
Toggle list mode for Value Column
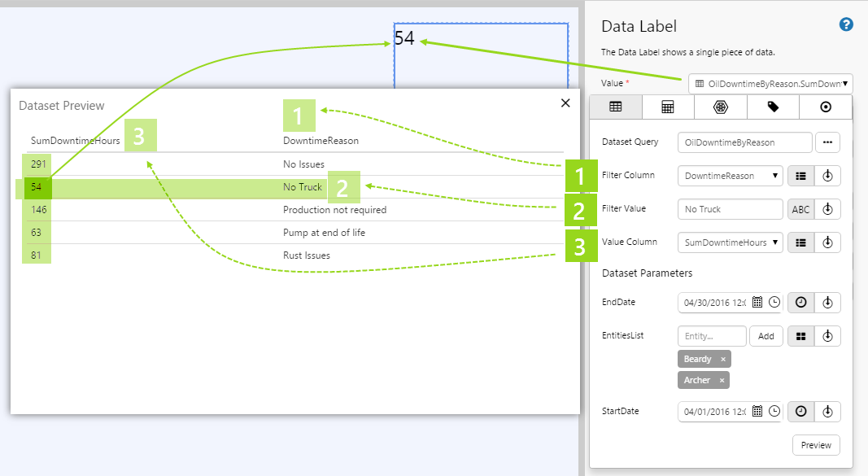tap(800, 242)
